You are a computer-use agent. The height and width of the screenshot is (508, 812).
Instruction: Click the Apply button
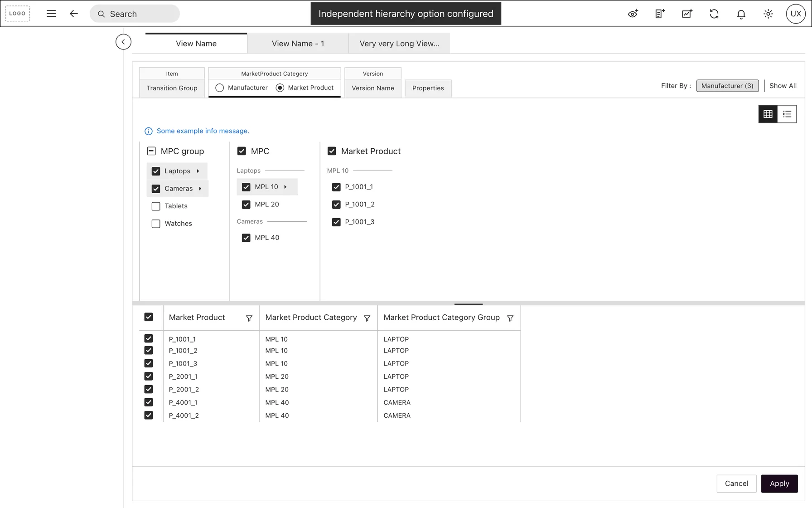click(779, 484)
